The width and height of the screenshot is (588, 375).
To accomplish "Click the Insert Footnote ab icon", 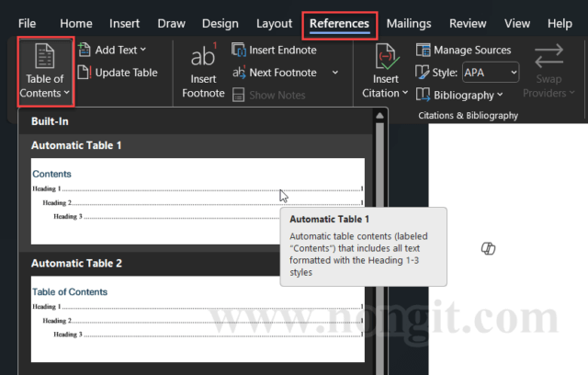I will 204,56.
